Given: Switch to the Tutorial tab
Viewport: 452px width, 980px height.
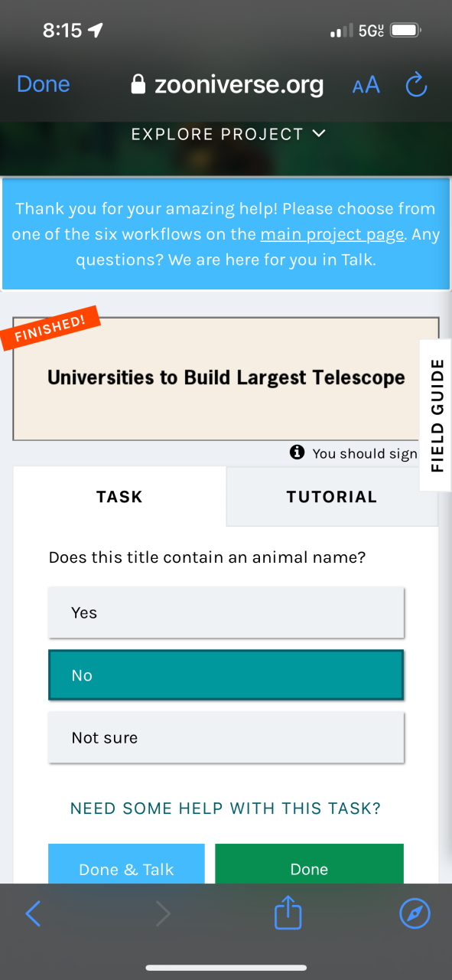Looking at the screenshot, I should (x=332, y=497).
